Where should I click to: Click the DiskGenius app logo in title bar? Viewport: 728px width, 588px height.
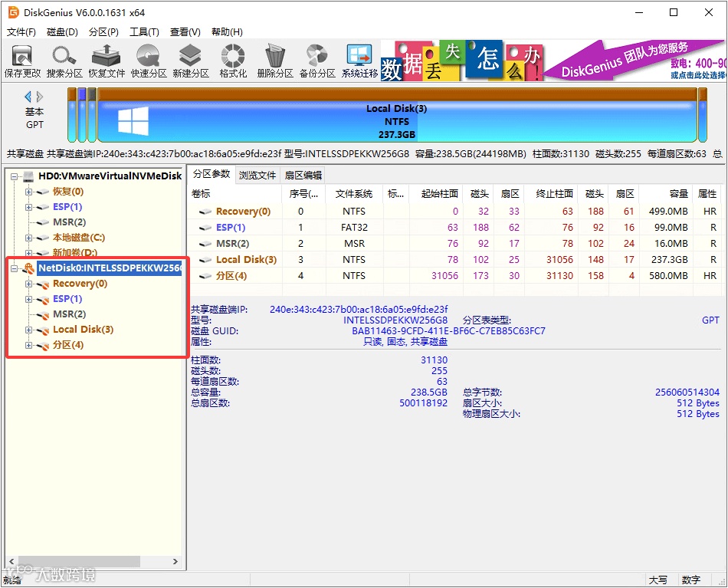click(14, 12)
